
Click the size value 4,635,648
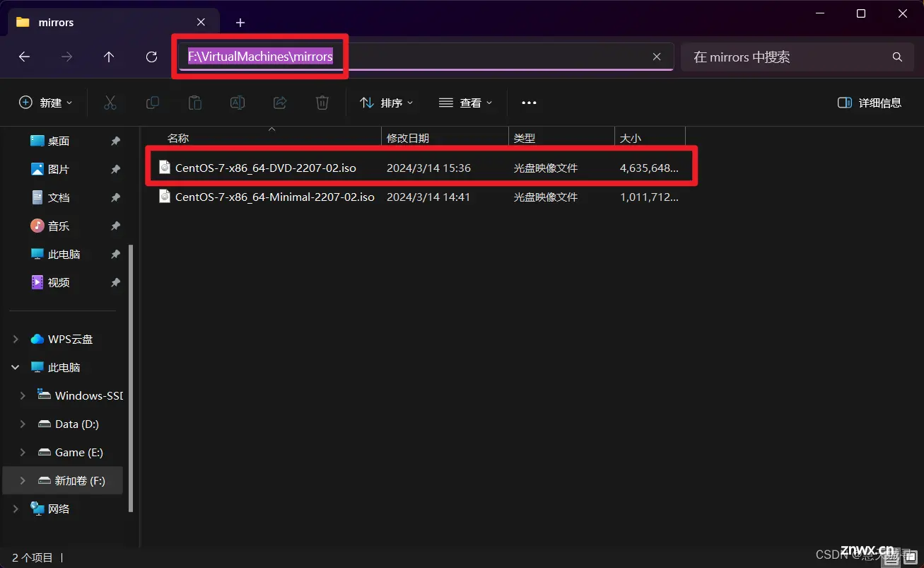click(x=649, y=168)
